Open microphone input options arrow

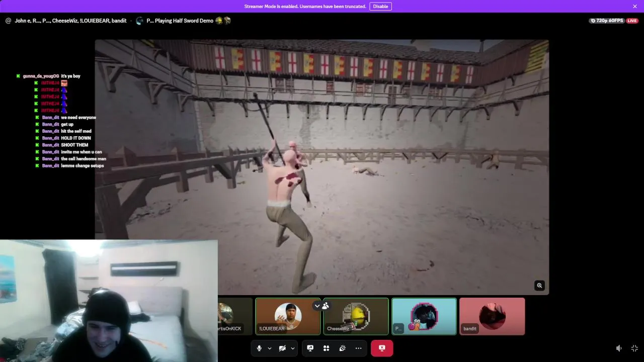[x=270, y=348]
